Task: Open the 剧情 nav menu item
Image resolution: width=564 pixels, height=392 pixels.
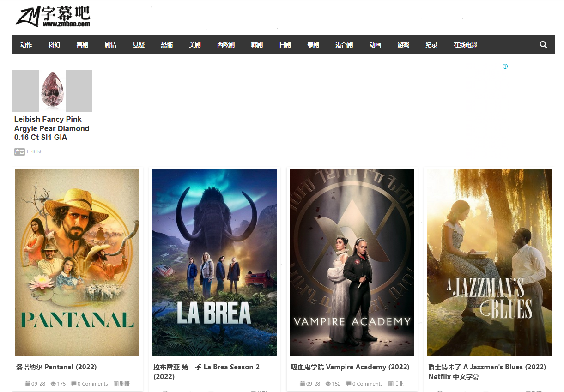Action: (x=110, y=45)
